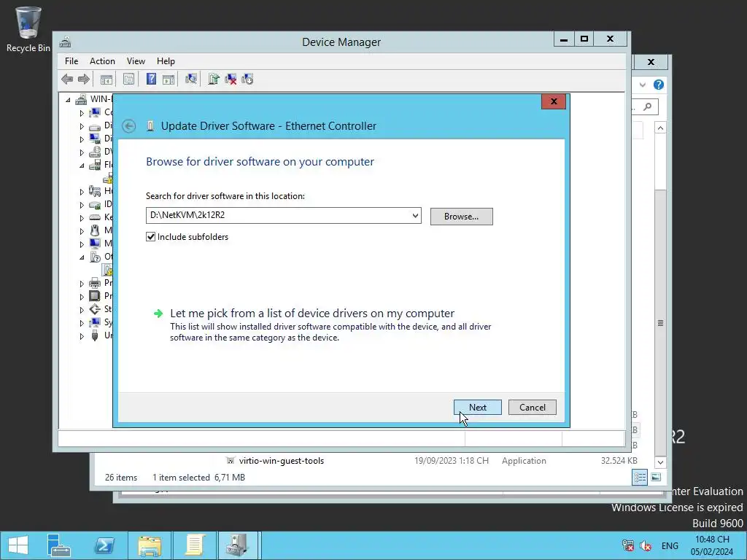747x560 pixels.
Task: Go back using the wizard's circular back arrow
Action: point(128,126)
